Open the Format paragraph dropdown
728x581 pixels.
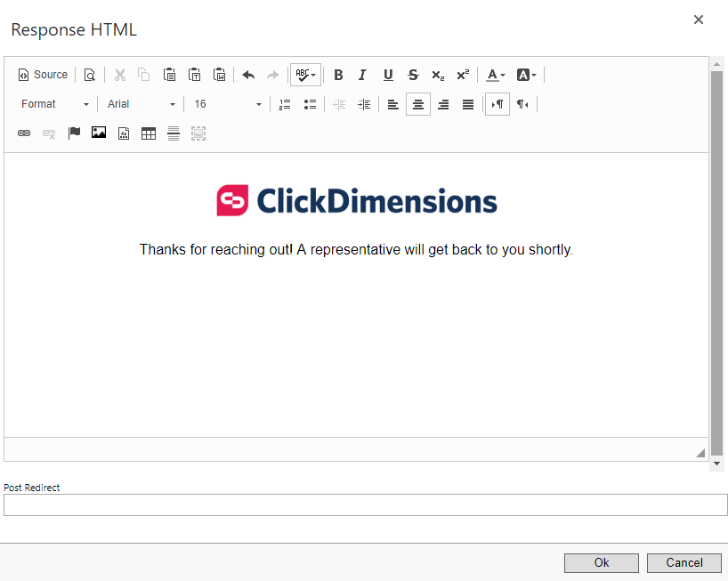click(55, 104)
